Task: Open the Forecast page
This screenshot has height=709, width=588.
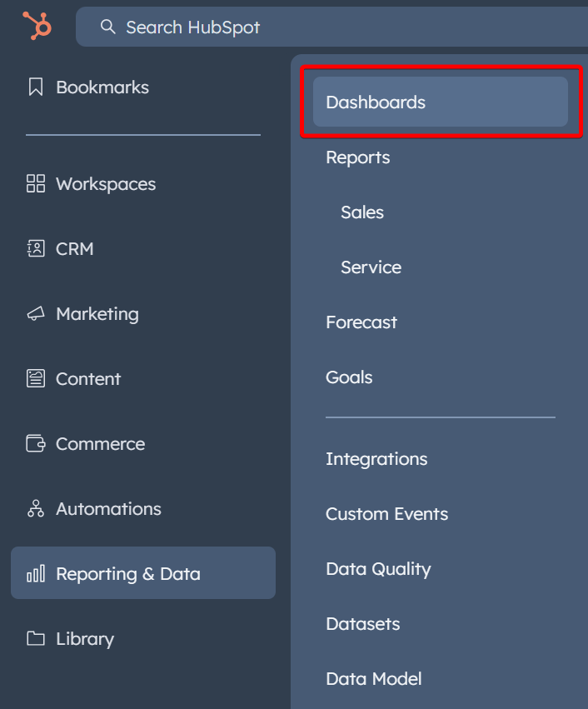Action: [x=361, y=322]
